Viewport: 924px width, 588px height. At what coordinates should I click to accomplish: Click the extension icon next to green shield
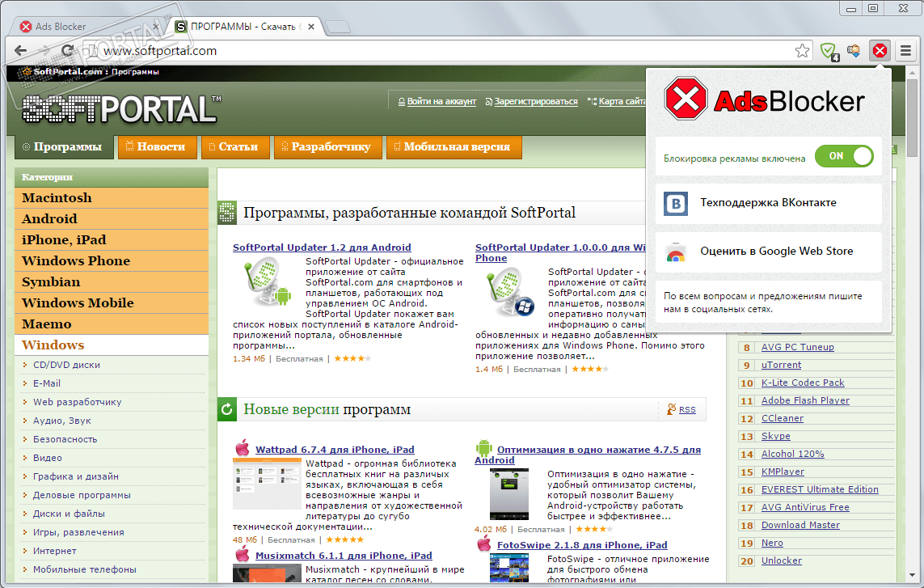[x=854, y=51]
